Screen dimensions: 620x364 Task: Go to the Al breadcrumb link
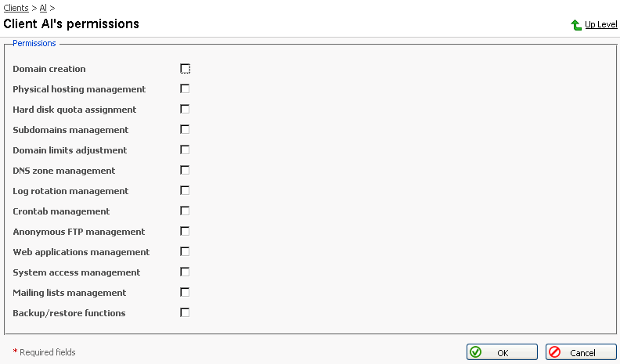43,8
